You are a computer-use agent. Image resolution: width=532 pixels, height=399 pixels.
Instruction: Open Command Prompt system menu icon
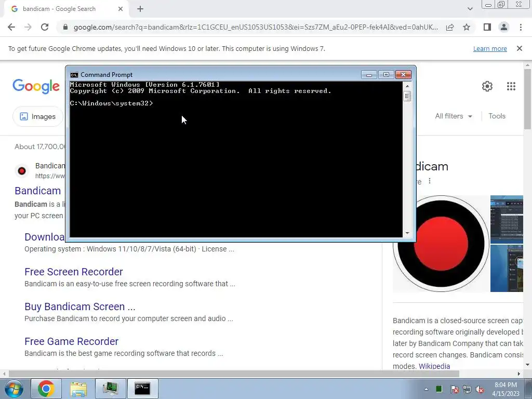[x=74, y=75]
